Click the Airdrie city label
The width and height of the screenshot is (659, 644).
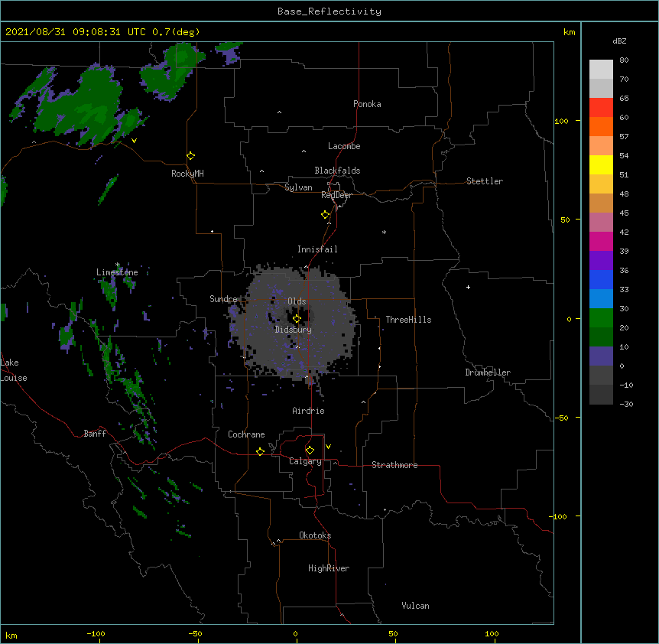308,411
